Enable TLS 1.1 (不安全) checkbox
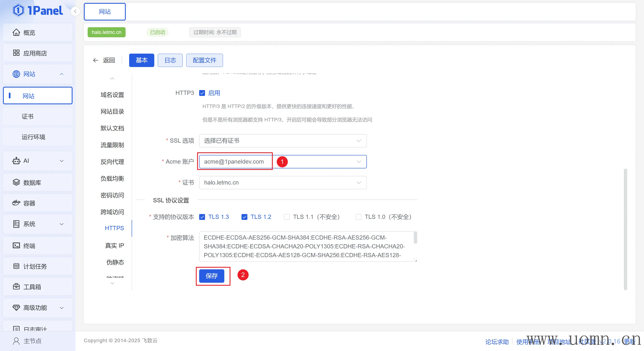This screenshot has height=351, width=644. pyautogui.click(x=287, y=217)
